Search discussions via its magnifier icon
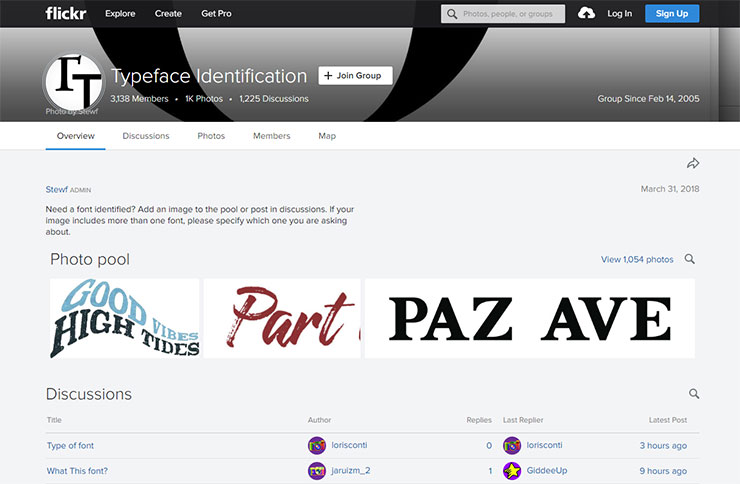The height and width of the screenshot is (484, 740). (694, 393)
